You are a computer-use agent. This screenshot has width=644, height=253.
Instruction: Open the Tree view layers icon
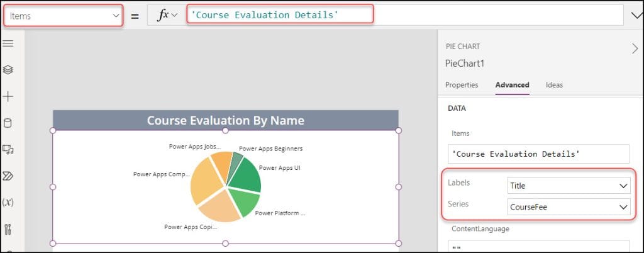(8, 70)
